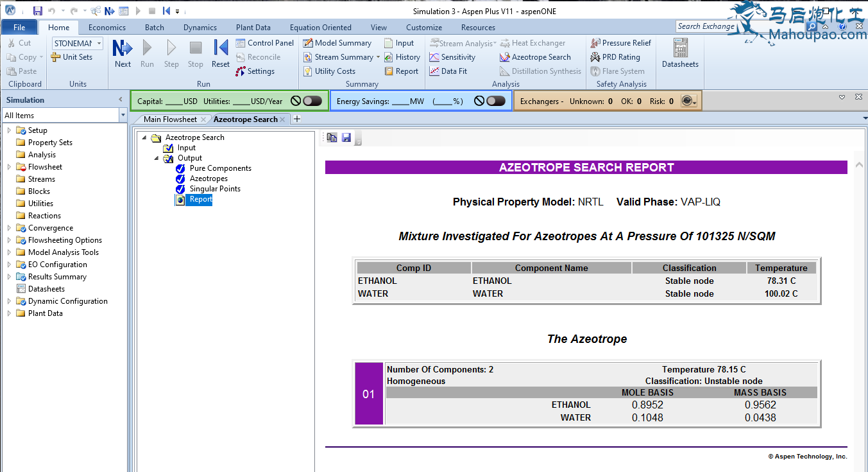Click save icon in report toolbar
This screenshot has height=472, width=868.
346,137
